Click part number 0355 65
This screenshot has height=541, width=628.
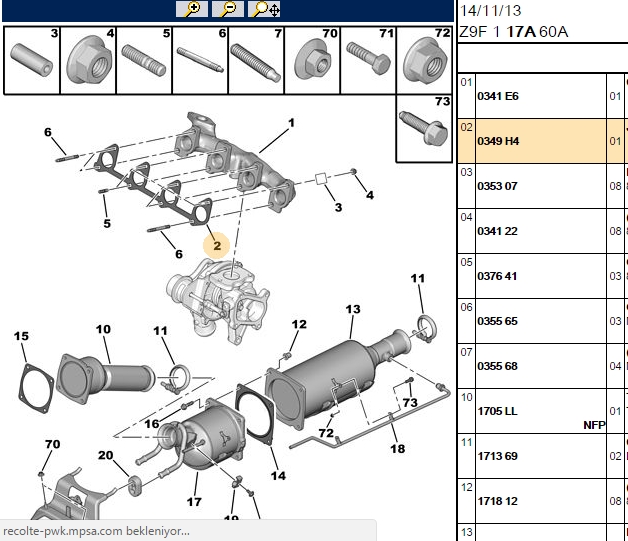click(497, 321)
